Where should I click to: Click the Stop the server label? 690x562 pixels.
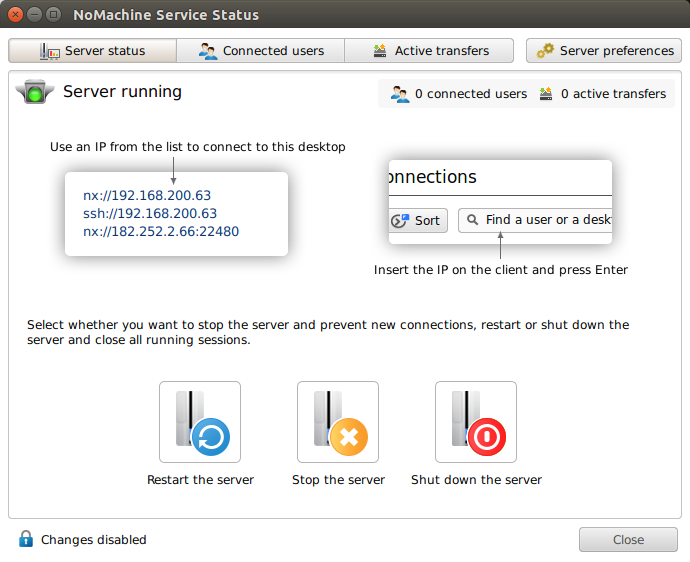pos(338,480)
